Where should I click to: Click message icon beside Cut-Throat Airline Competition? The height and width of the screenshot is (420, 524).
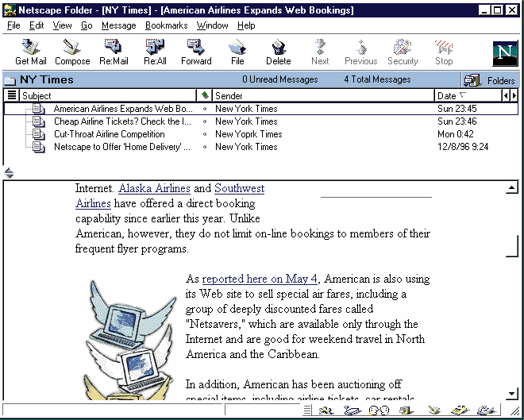[x=38, y=134]
